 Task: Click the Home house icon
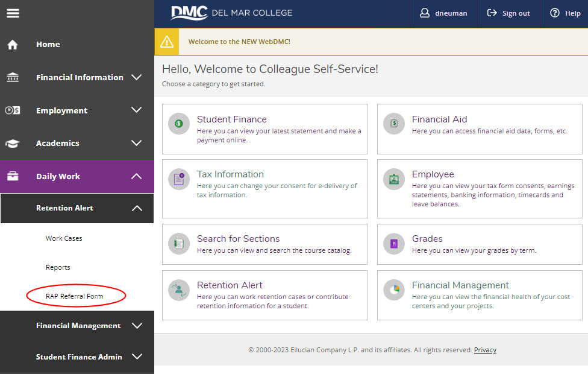pos(13,45)
